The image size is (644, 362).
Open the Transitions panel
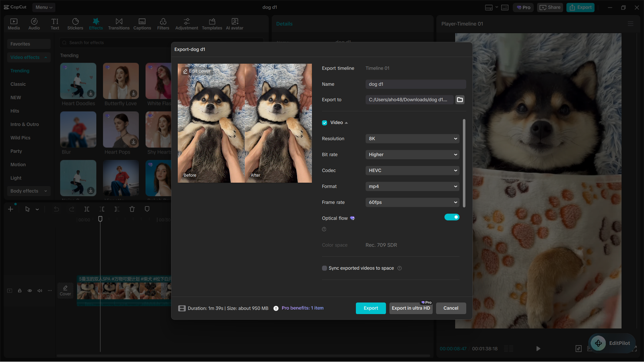pos(119,23)
